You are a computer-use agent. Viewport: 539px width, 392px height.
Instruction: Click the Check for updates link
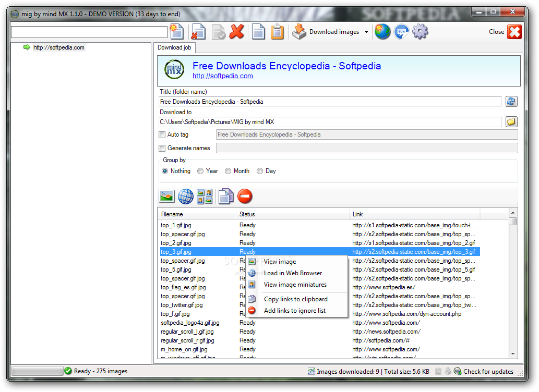coord(488,371)
